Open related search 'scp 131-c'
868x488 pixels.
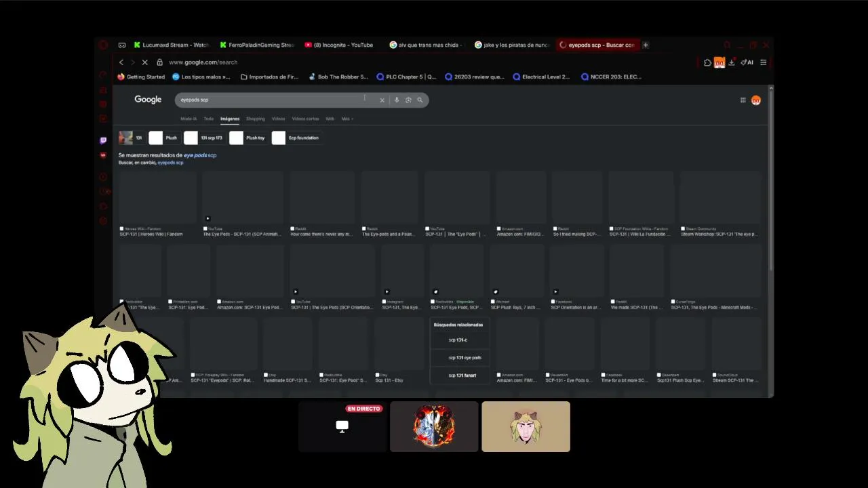point(458,340)
